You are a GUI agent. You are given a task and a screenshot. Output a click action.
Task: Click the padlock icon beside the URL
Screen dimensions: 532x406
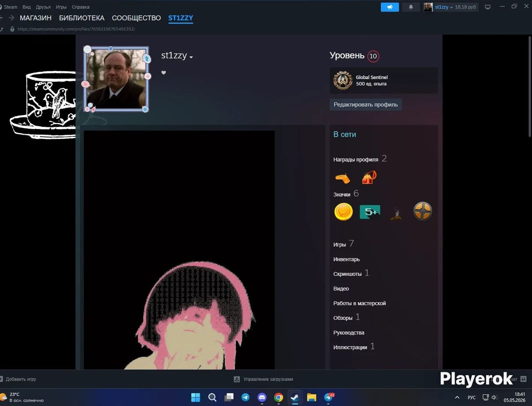click(12, 29)
